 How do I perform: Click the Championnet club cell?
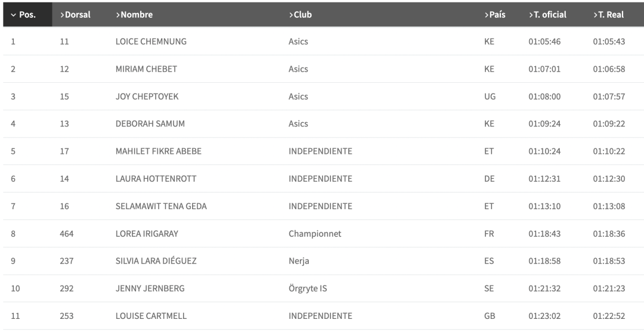pos(315,234)
